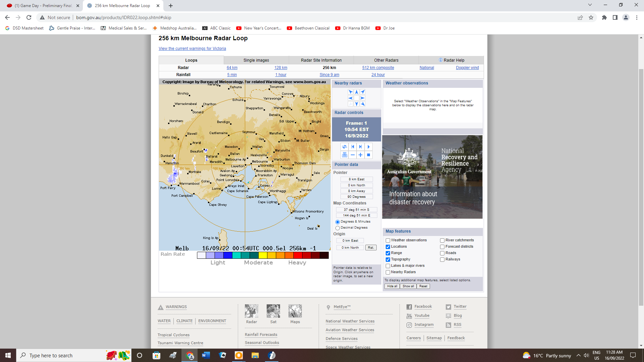Switch to the Single images tab
The width and height of the screenshot is (644, 362).
pos(256,60)
